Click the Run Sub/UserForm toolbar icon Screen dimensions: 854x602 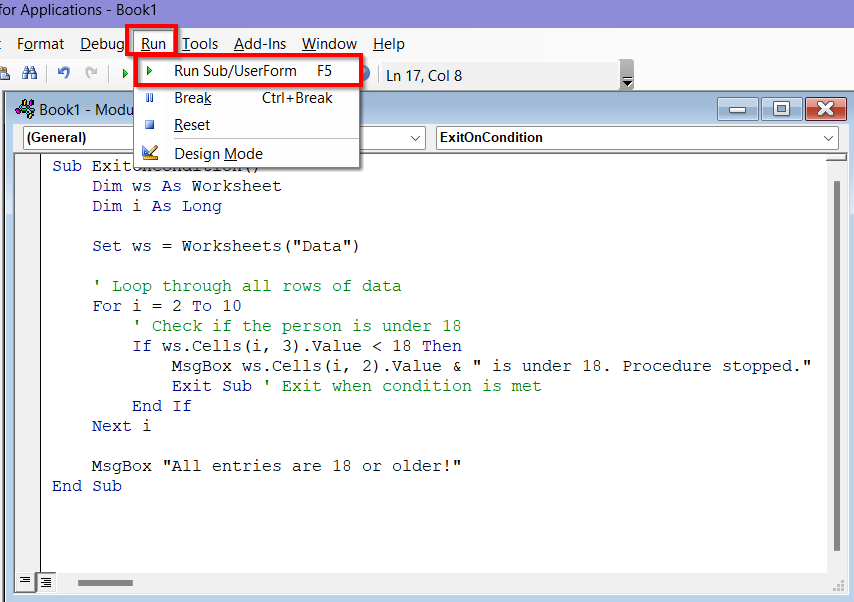123,72
